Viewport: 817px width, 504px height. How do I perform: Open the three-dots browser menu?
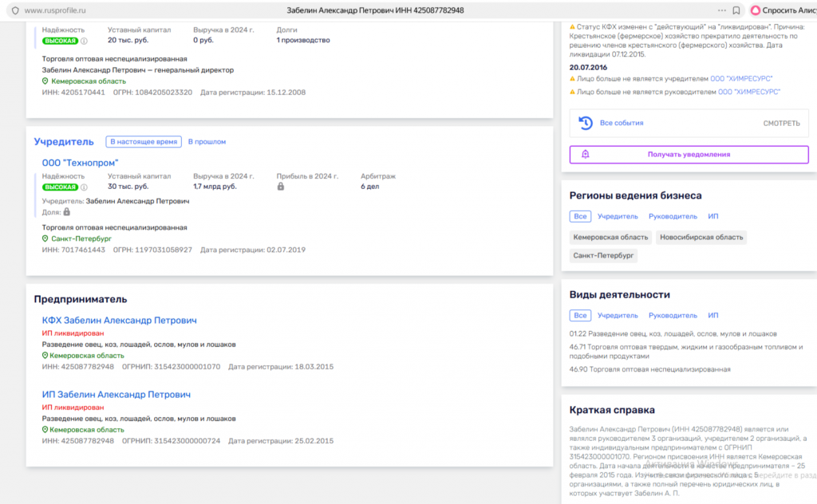click(720, 10)
